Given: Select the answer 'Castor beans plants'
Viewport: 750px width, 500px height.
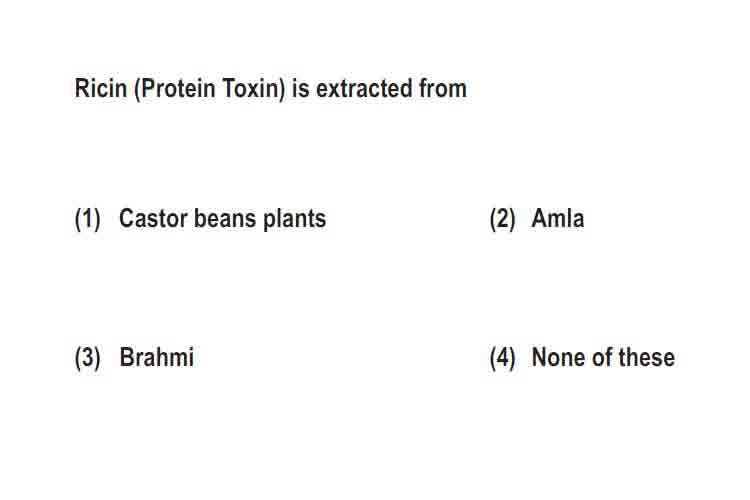Looking at the screenshot, I should point(222,219).
